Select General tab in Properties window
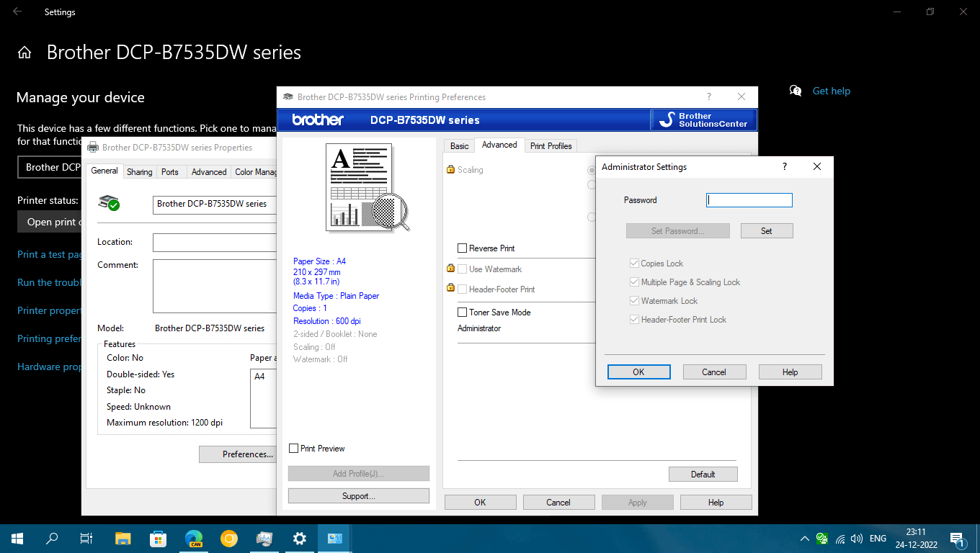This screenshot has width=980, height=553. (x=104, y=171)
